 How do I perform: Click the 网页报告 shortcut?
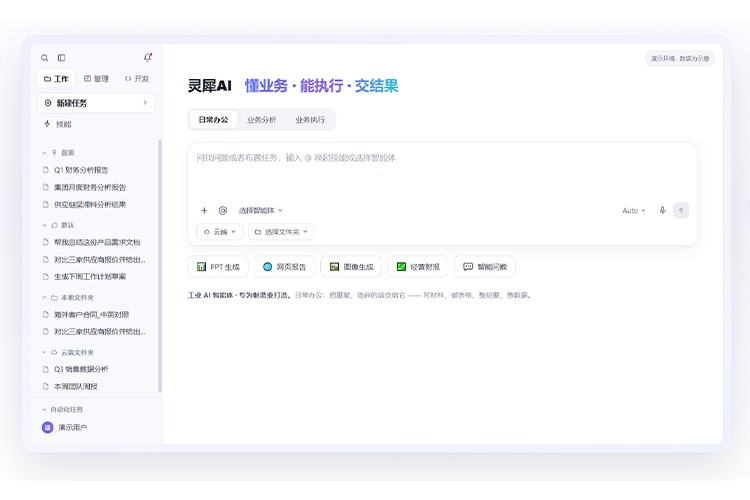point(284,267)
